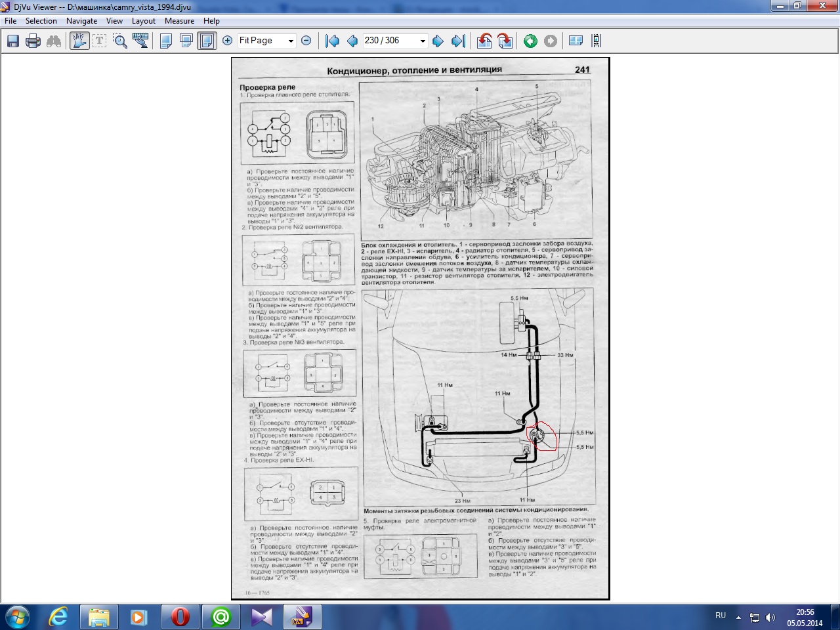Expand the Fit Page zoom dropdown

coord(291,41)
